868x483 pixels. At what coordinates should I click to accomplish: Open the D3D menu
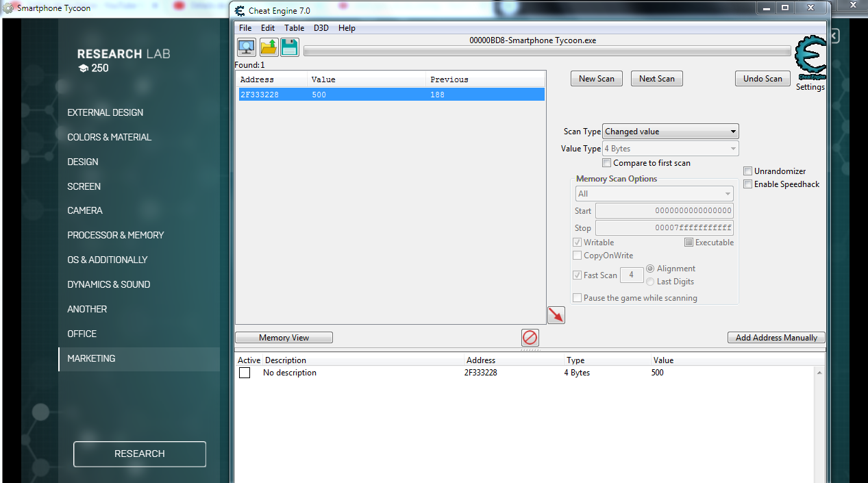point(321,28)
